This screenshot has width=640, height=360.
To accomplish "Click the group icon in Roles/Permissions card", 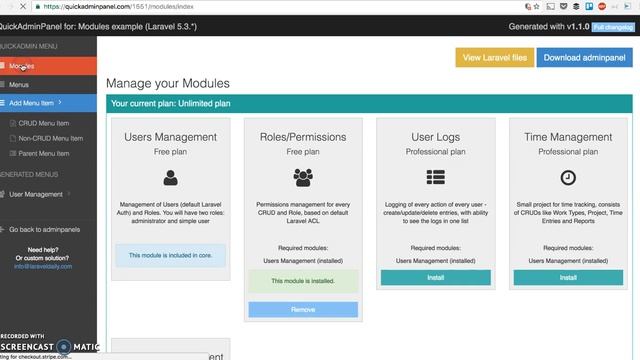I will (303, 178).
